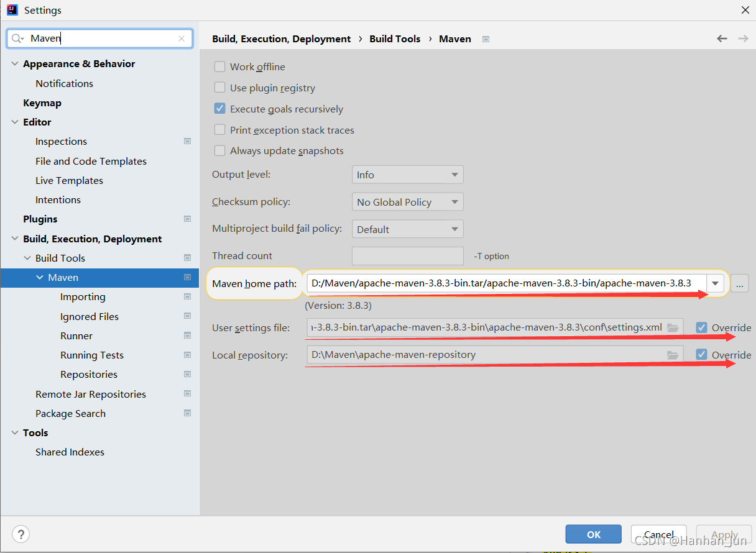This screenshot has height=553, width=756.
Task: Toggle the Local repository Override checkbox
Action: (x=701, y=355)
